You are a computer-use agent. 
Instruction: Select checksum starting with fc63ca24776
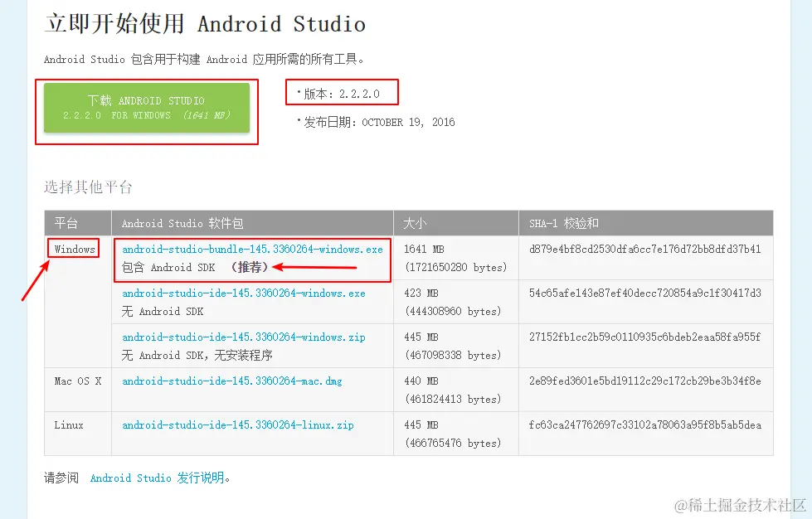coord(644,424)
